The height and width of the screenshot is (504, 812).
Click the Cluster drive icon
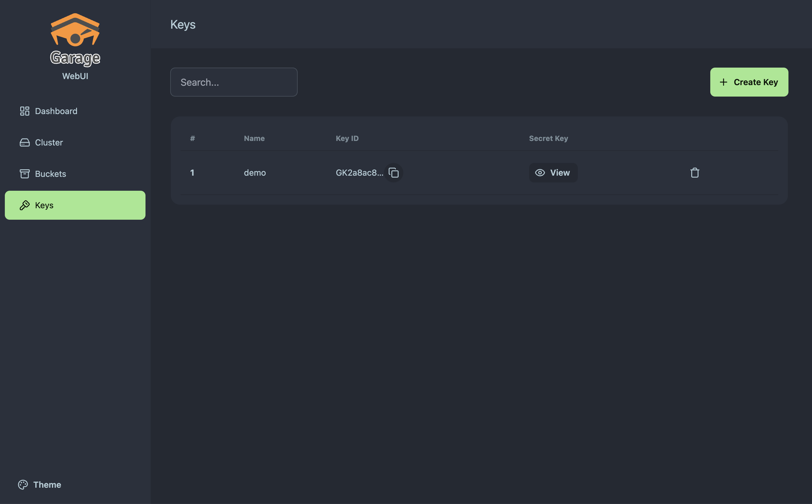(x=25, y=142)
